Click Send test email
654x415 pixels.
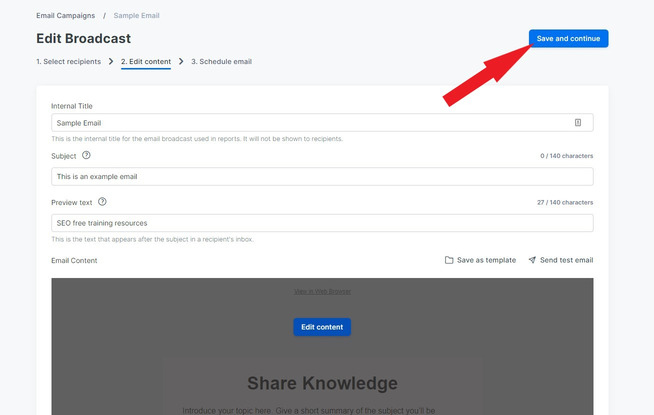pos(566,260)
